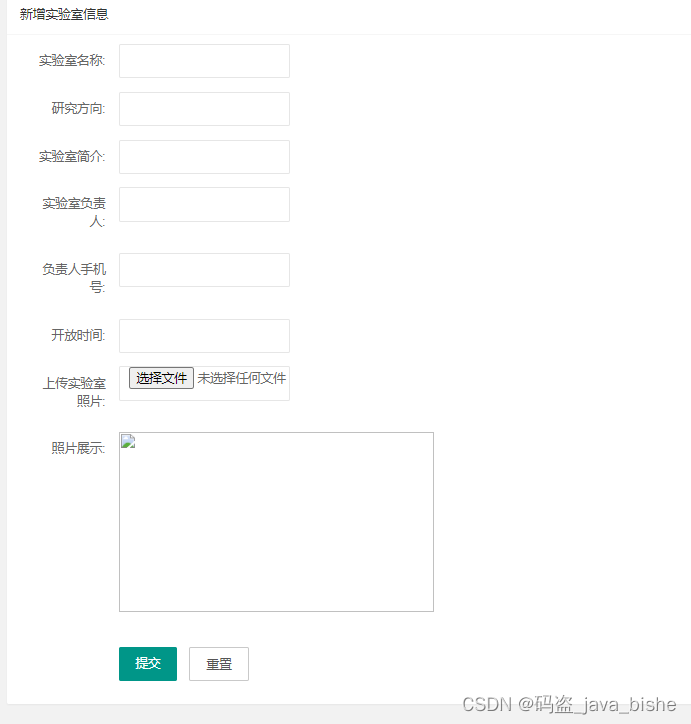Click the 实验室名称 label text
Viewport: 691px width, 724px height.
point(72,60)
